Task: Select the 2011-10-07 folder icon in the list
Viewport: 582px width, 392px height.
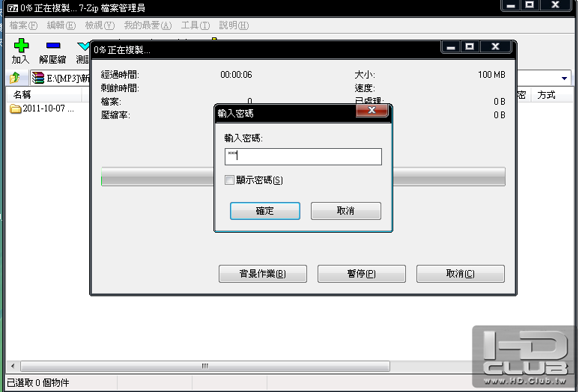Action: (x=15, y=108)
